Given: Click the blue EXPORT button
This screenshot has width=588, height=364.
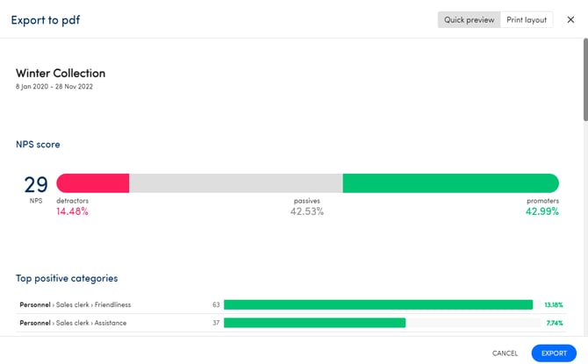Looking at the screenshot, I should (x=553, y=353).
